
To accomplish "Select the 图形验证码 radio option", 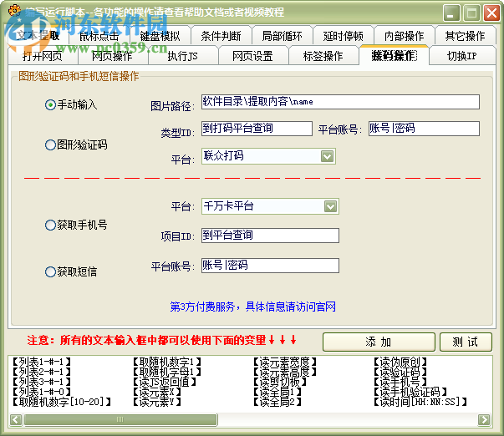I will pos(76,144).
